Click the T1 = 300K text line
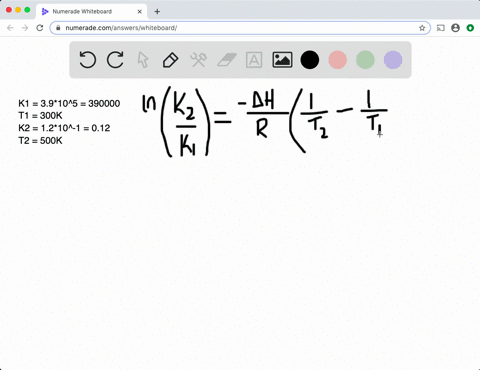This screenshot has height=370, width=480. [x=40, y=116]
